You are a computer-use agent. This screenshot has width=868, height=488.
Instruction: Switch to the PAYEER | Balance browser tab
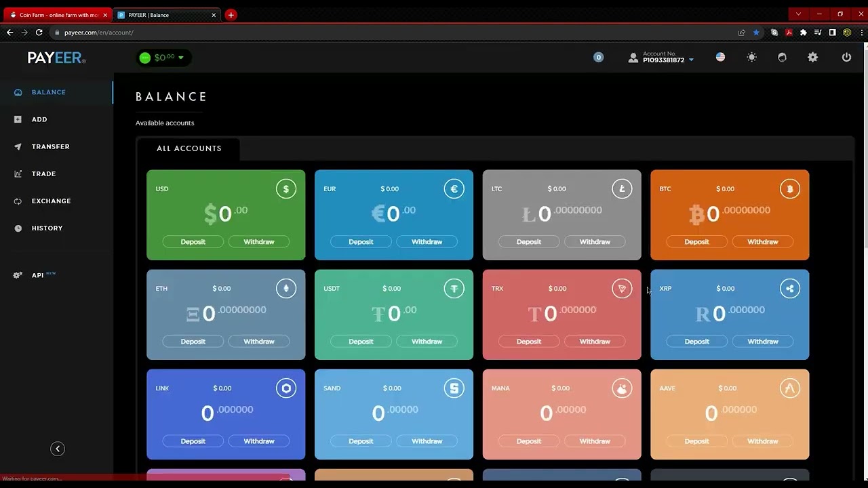click(167, 15)
